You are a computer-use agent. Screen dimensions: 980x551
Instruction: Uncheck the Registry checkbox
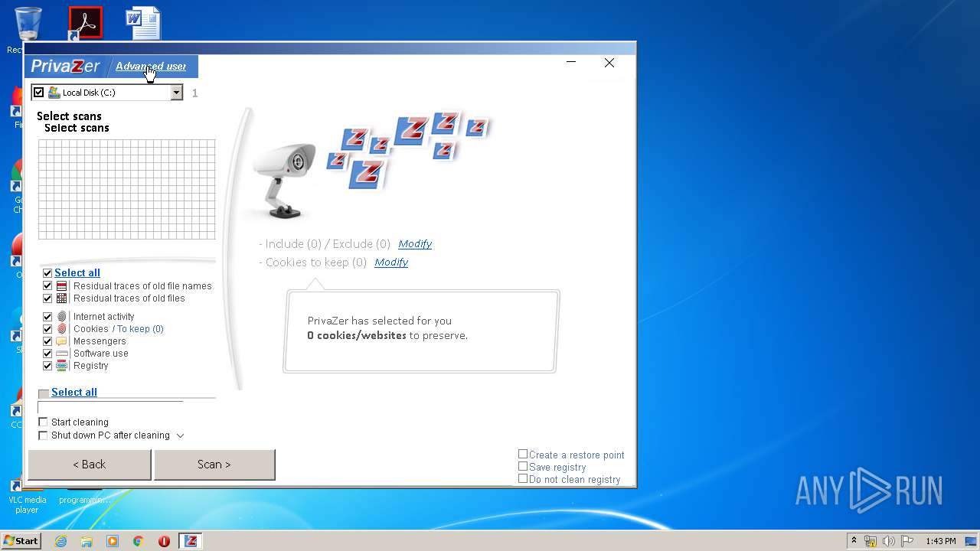[x=47, y=366]
